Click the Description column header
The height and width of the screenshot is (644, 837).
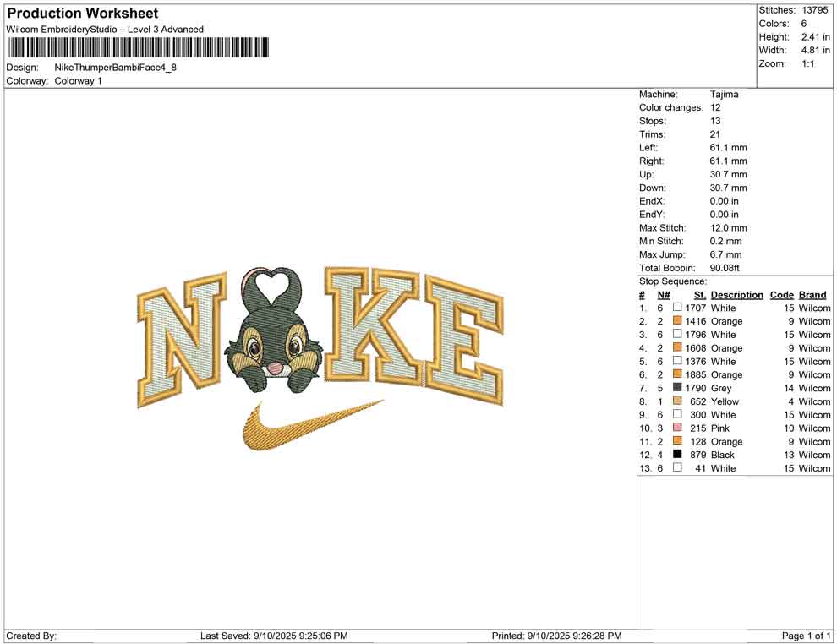click(x=737, y=295)
